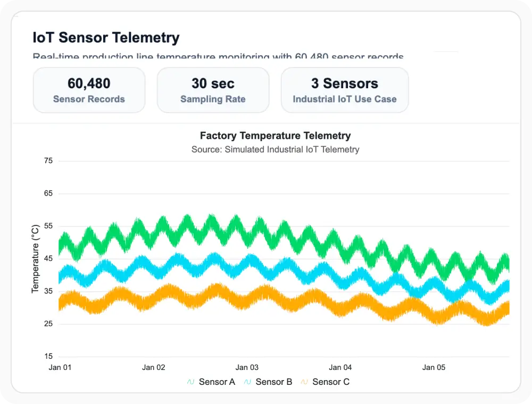Select the 30 sec Sampling Rate card
The height and width of the screenshot is (404, 532).
[x=213, y=90]
